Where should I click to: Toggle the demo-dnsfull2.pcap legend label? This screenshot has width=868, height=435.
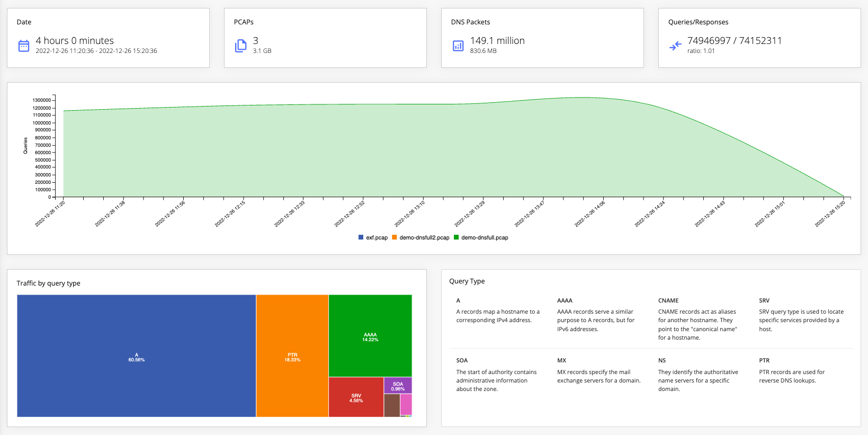424,238
